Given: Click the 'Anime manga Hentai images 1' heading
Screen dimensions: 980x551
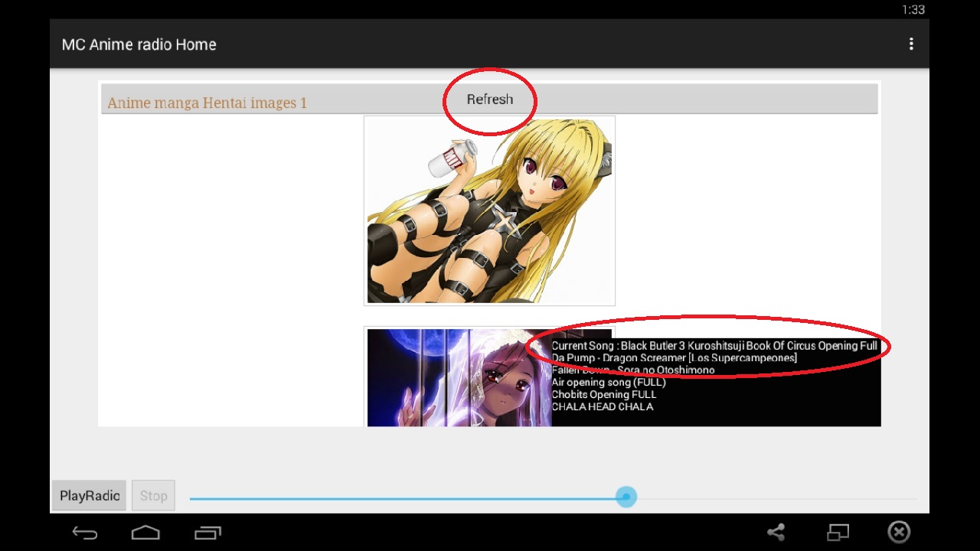Looking at the screenshot, I should [207, 103].
